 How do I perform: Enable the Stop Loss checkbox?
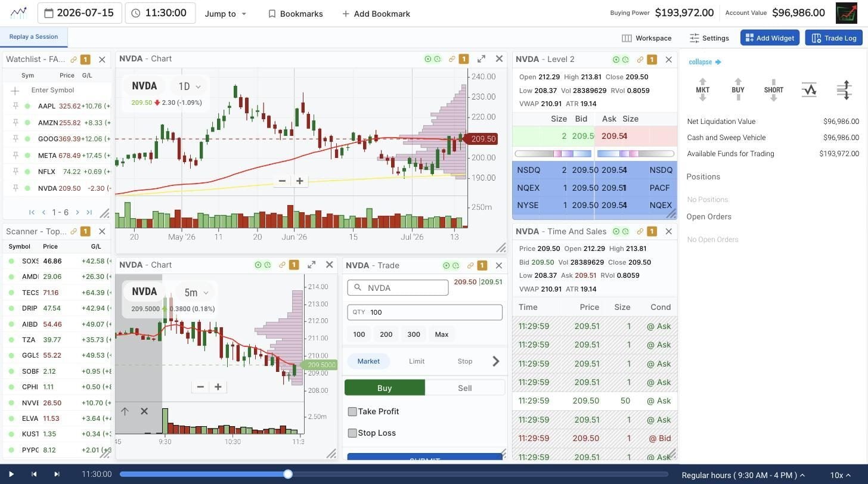[x=352, y=433]
